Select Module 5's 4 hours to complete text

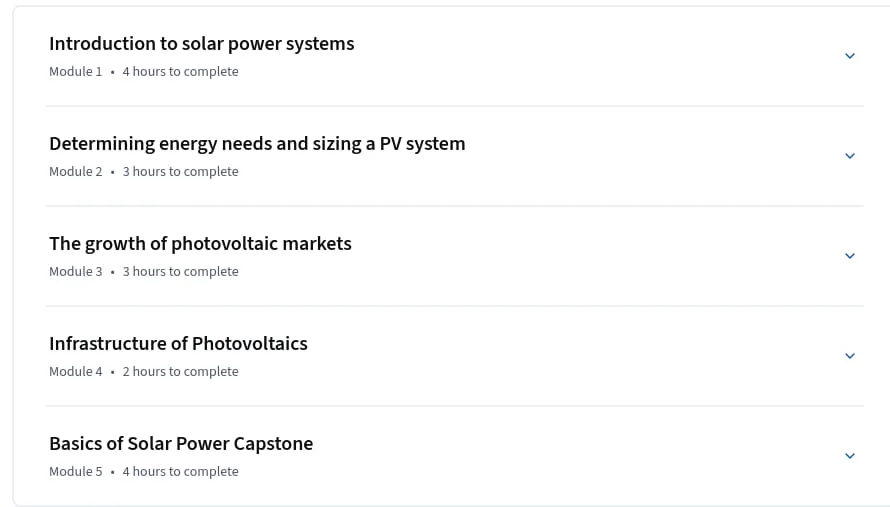180,471
